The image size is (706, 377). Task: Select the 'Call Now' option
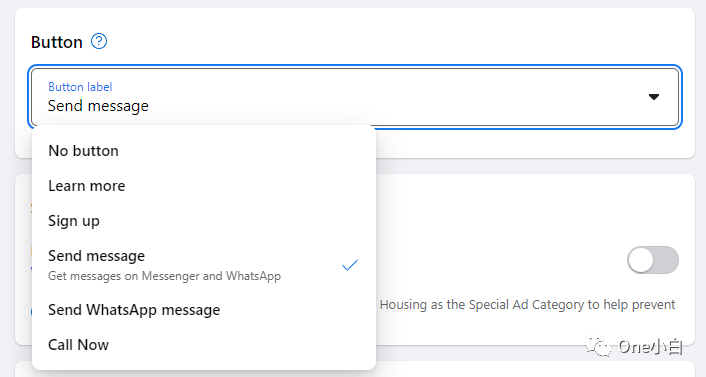(204, 345)
